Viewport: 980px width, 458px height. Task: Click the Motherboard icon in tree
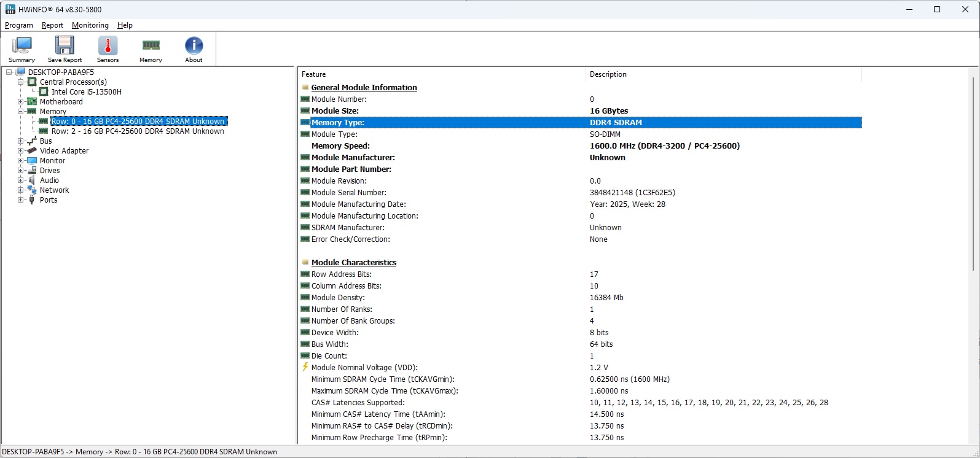tap(33, 102)
